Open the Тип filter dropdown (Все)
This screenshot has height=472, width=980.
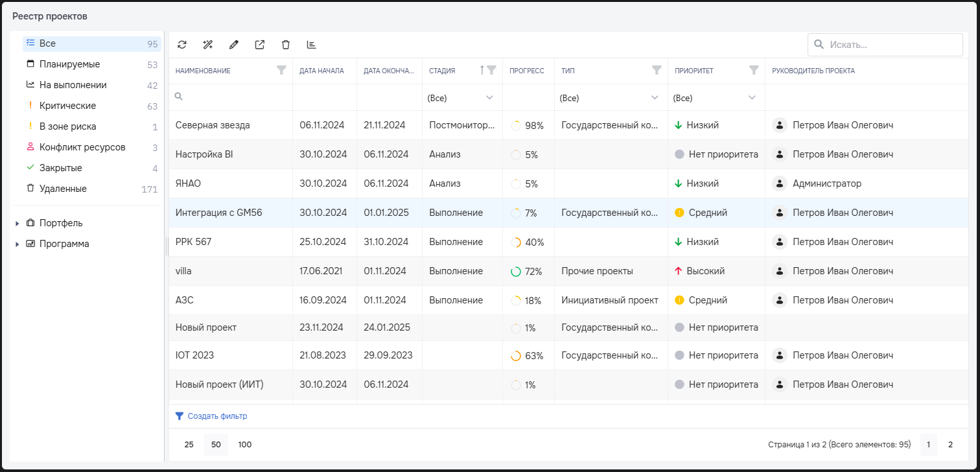tap(611, 98)
